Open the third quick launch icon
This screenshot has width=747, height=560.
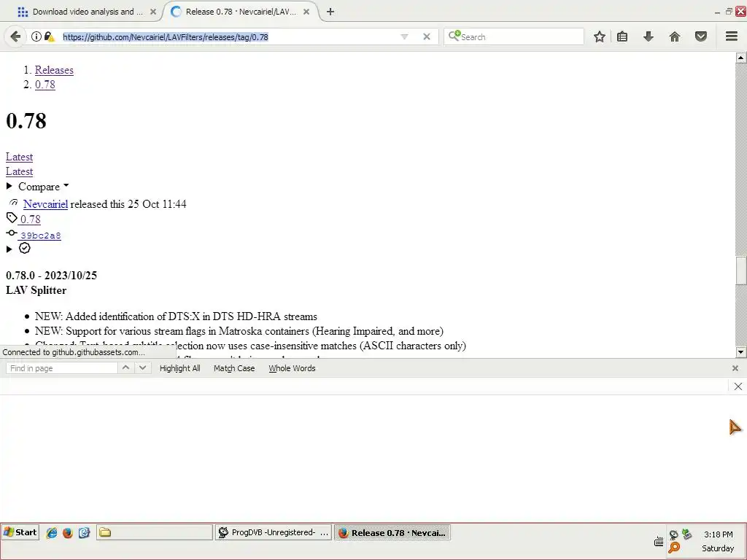tap(85, 533)
